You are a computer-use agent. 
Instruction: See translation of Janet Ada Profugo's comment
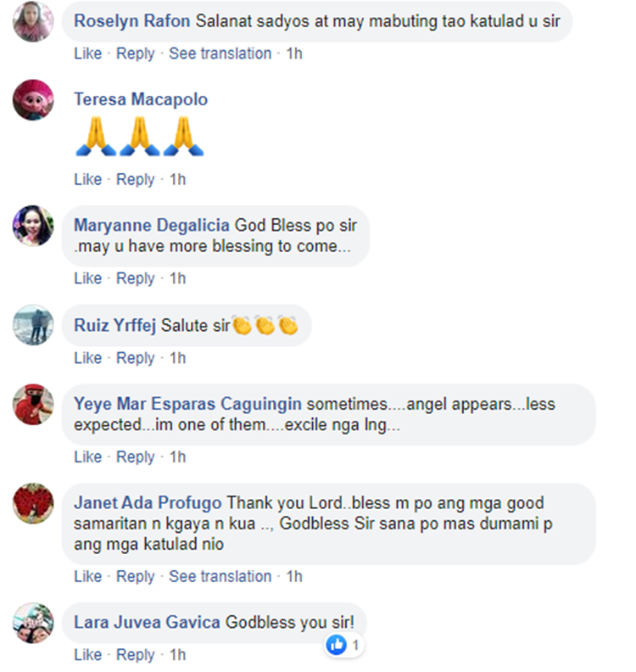220,576
